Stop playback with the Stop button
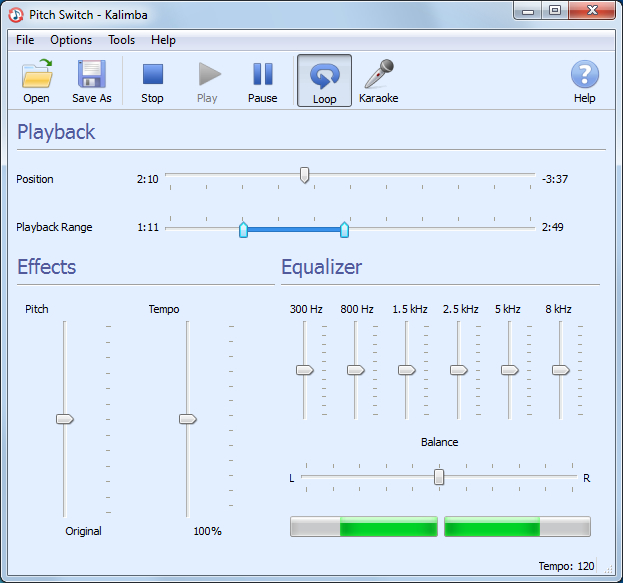This screenshot has width=623, height=583. [x=152, y=81]
